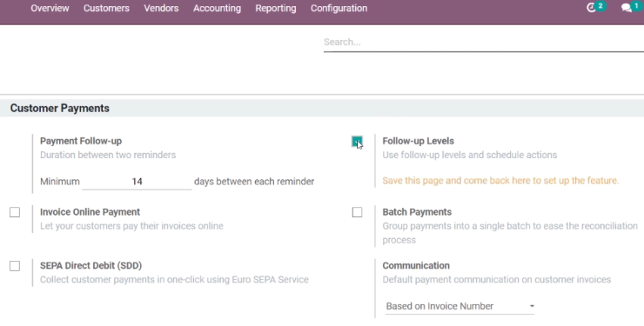This screenshot has height=326, width=644.
Task: Enable the Batch Payments checkbox
Action: 357,212
